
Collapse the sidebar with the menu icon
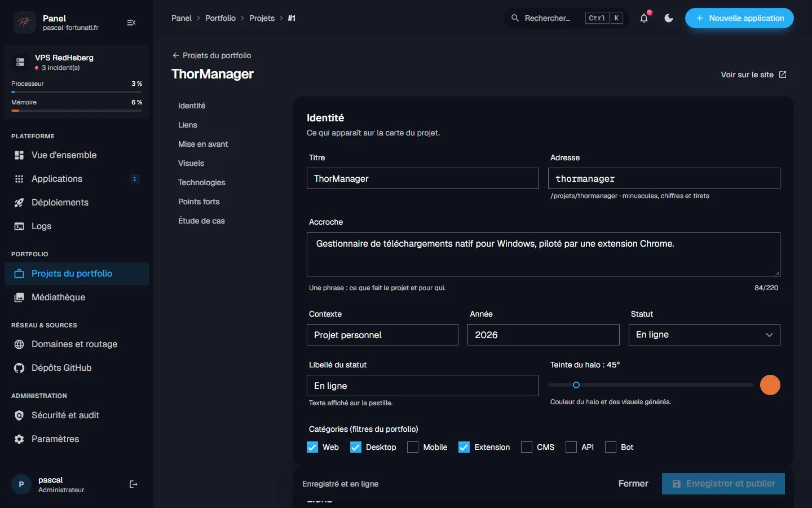pyautogui.click(x=131, y=23)
